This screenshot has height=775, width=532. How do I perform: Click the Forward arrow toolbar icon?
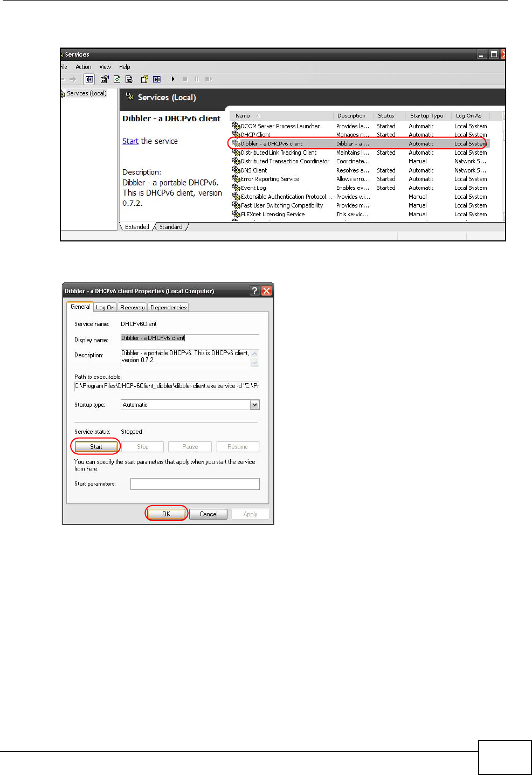point(73,79)
